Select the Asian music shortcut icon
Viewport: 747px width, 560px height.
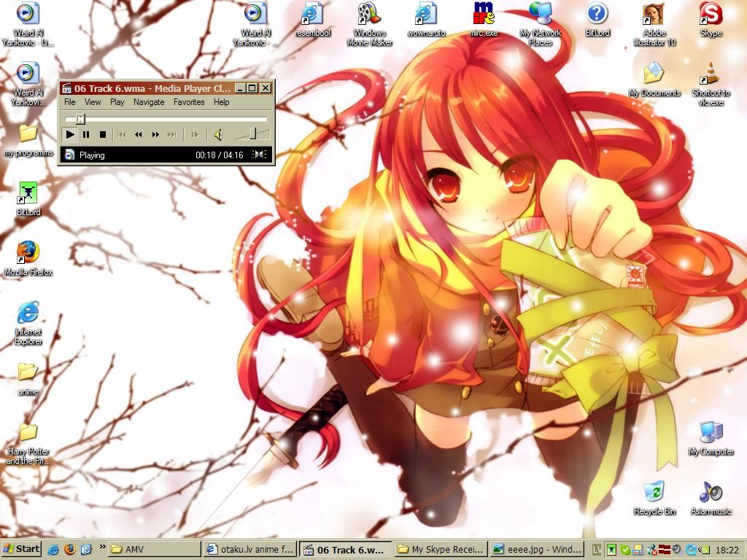(711, 499)
